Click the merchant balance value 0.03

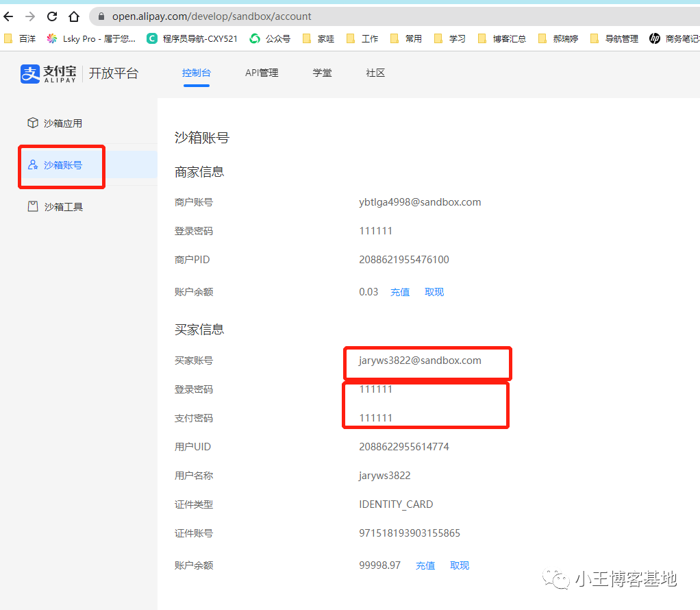click(368, 292)
